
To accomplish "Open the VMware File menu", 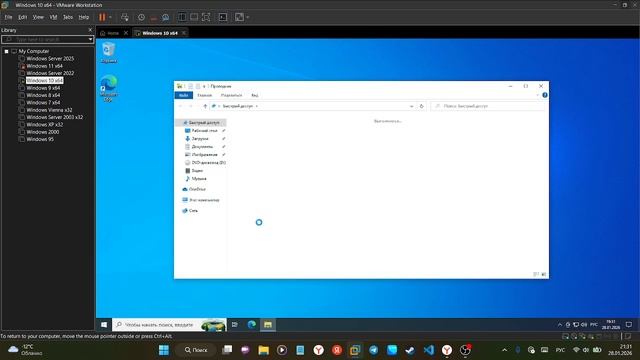I will 9,17.
